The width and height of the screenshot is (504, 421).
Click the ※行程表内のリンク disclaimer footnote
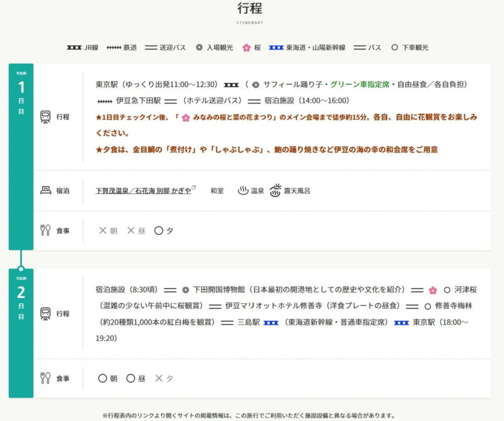coord(249,415)
